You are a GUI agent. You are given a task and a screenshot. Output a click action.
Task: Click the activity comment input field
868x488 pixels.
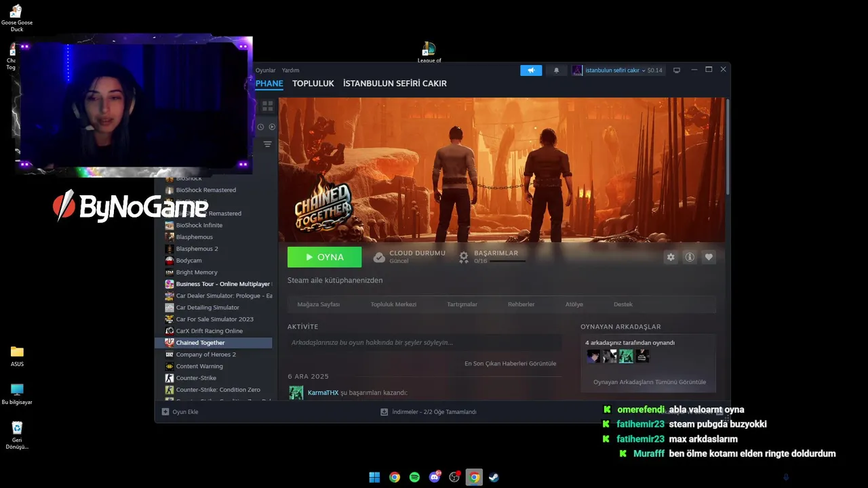425,343
